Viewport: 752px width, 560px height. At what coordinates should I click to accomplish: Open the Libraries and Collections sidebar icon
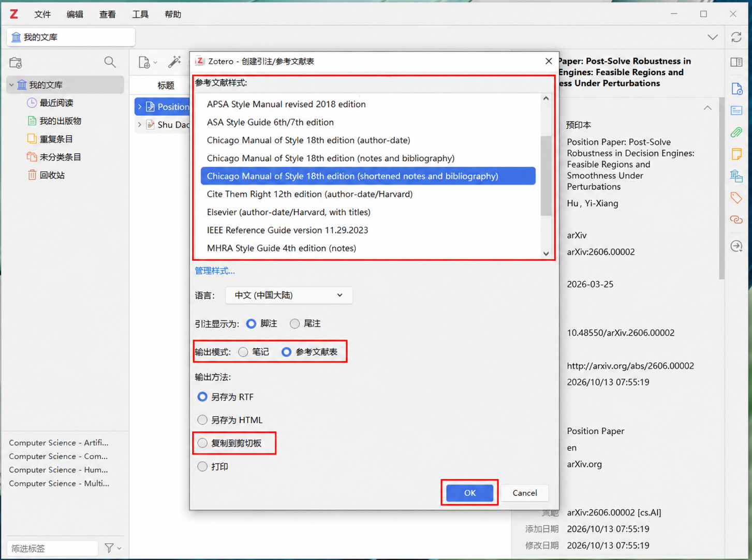[736, 176]
